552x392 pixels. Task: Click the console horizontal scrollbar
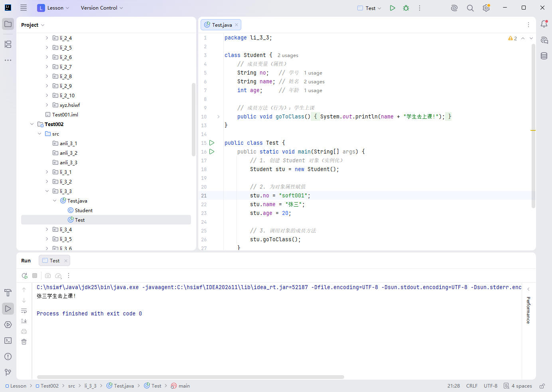coord(191,377)
